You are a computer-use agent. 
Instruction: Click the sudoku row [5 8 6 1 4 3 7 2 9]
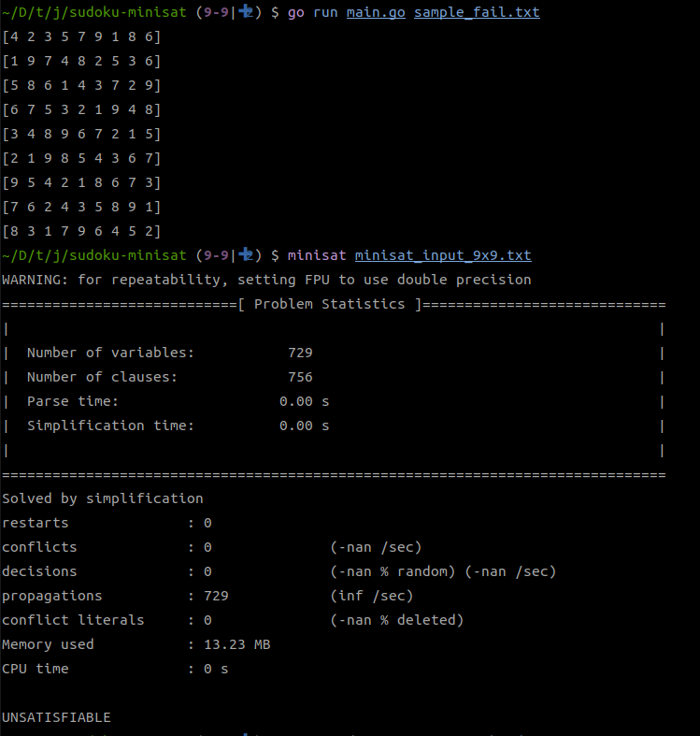(x=81, y=85)
